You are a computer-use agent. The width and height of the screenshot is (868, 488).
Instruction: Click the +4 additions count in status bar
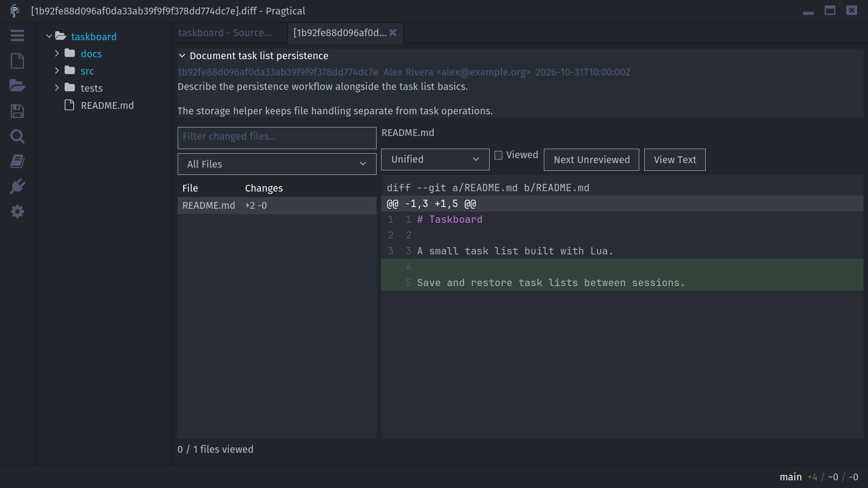812,477
